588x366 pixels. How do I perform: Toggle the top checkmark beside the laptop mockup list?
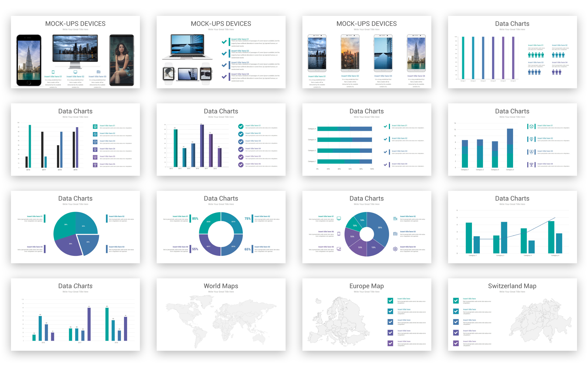click(224, 42)
